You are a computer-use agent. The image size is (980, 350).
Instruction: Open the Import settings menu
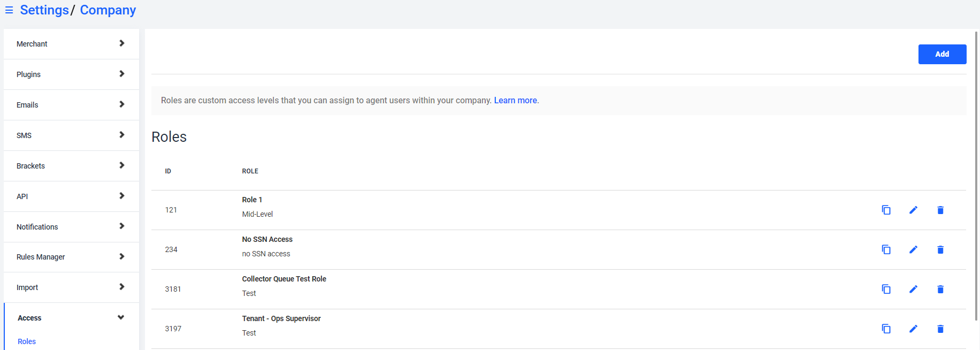(71, 287)
